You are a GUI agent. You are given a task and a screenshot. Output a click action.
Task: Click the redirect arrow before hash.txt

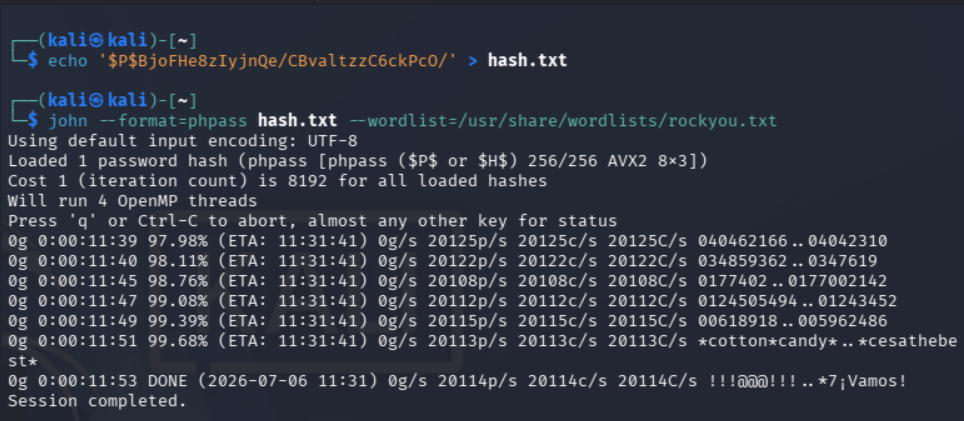(x=473, y=61)
